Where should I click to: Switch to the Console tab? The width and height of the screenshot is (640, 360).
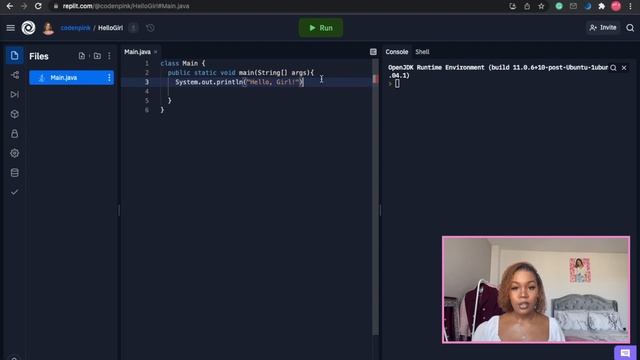click(397, 52)
